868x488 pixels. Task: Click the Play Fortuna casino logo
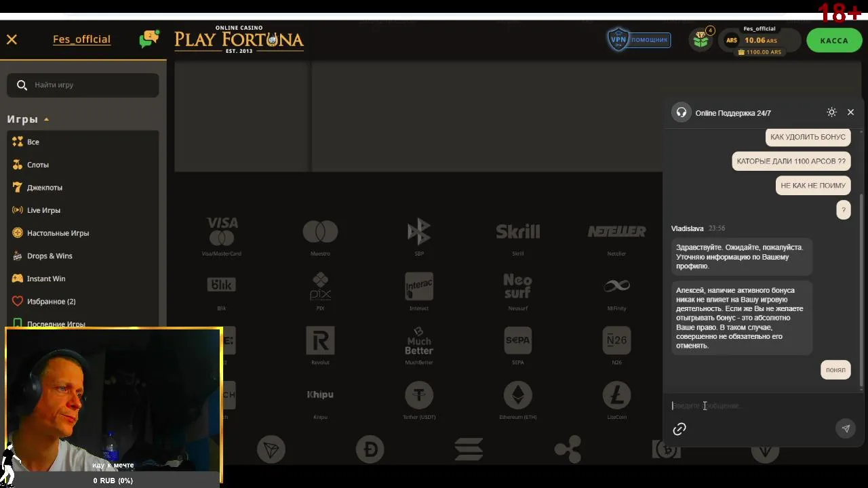click(239, 40)
